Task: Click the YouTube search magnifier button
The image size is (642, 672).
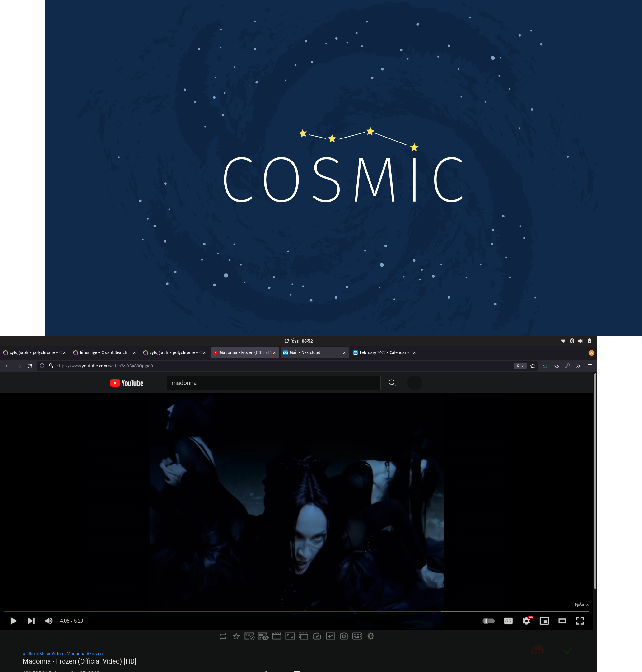Action: [x=392, y=383]
